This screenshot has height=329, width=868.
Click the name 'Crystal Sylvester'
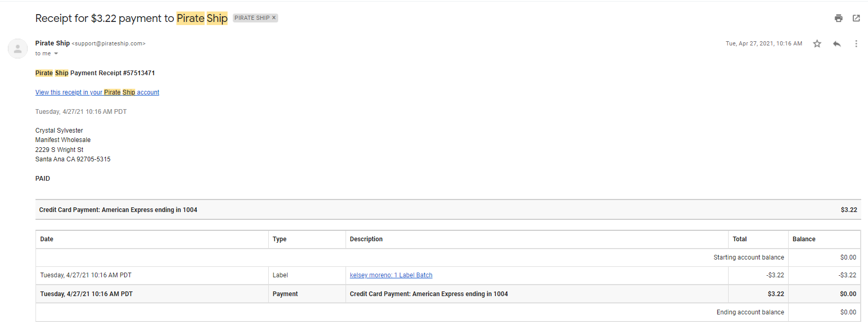59,131
